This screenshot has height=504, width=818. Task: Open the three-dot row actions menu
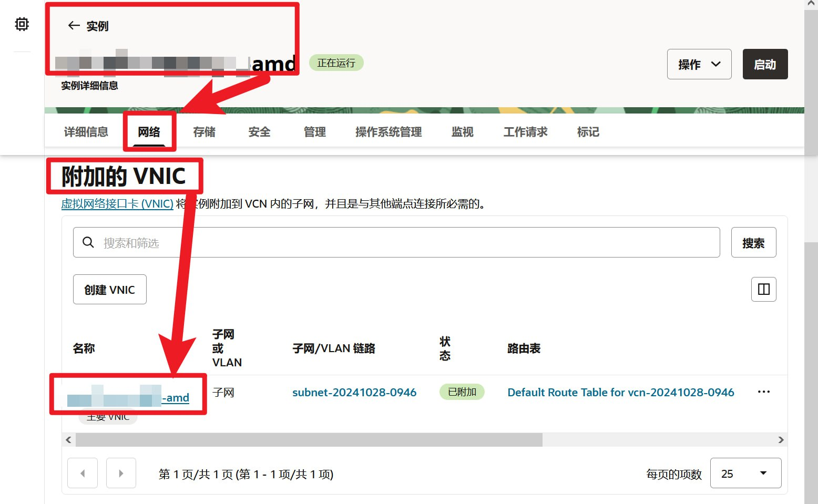coord(763,392)
